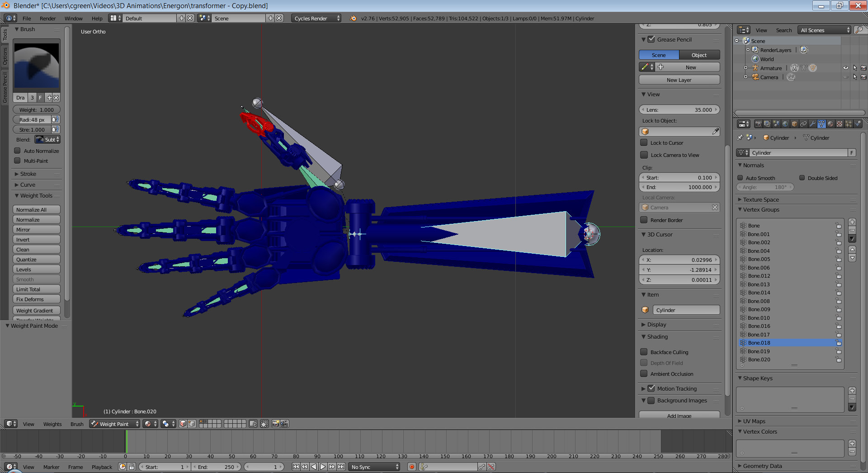
Task: Jump to the first frame in timeline
Action: [x=296, y=467]
